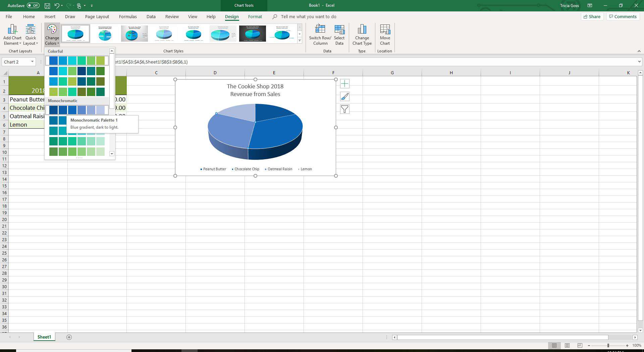Screen dimensions: 644x352
Task: Open the File tab
Action: [9, 16]
